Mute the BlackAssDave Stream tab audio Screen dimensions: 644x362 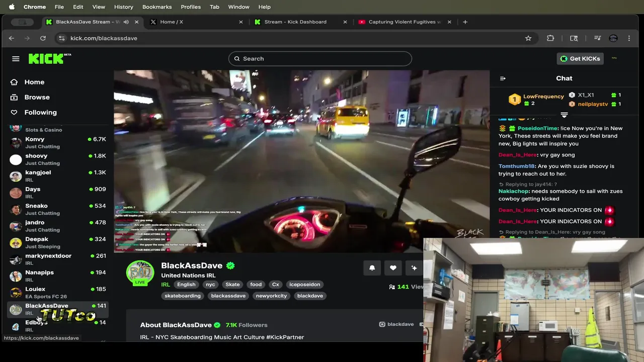(126, 22)
